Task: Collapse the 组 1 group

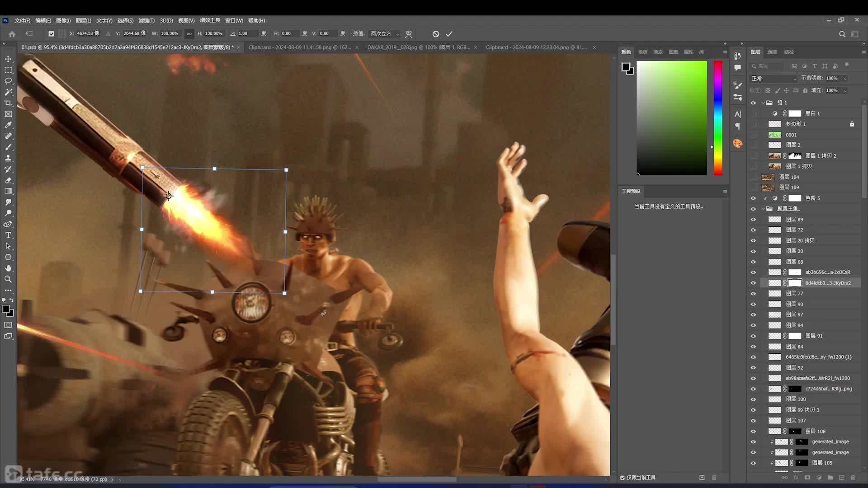Action: [x=763, y=103]
